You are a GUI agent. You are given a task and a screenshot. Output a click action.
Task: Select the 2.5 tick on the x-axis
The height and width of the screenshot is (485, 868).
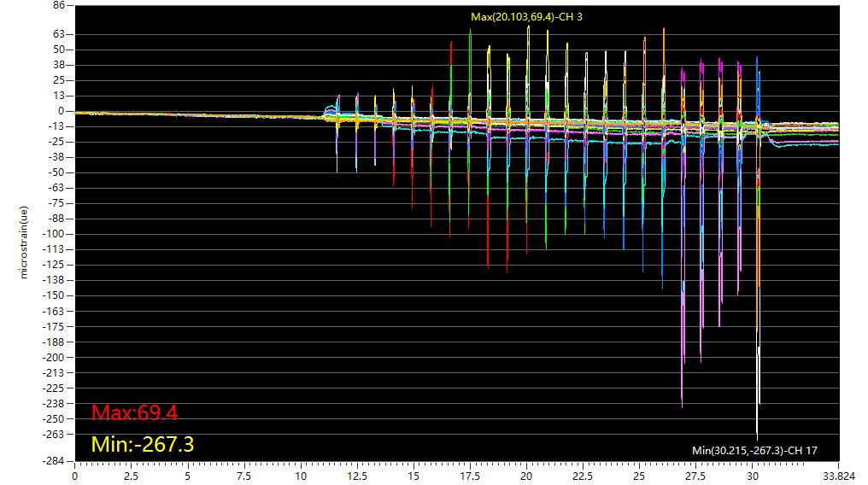[132, 476]
